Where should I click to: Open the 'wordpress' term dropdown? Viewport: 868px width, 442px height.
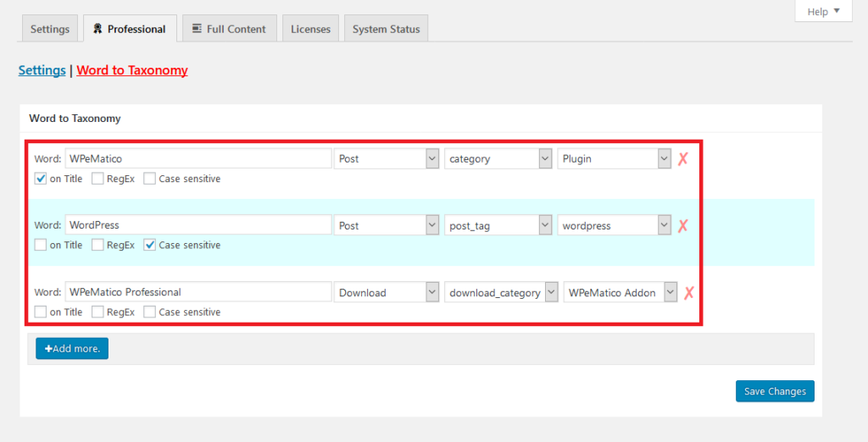pyautogui.click(x=614, y=225)
